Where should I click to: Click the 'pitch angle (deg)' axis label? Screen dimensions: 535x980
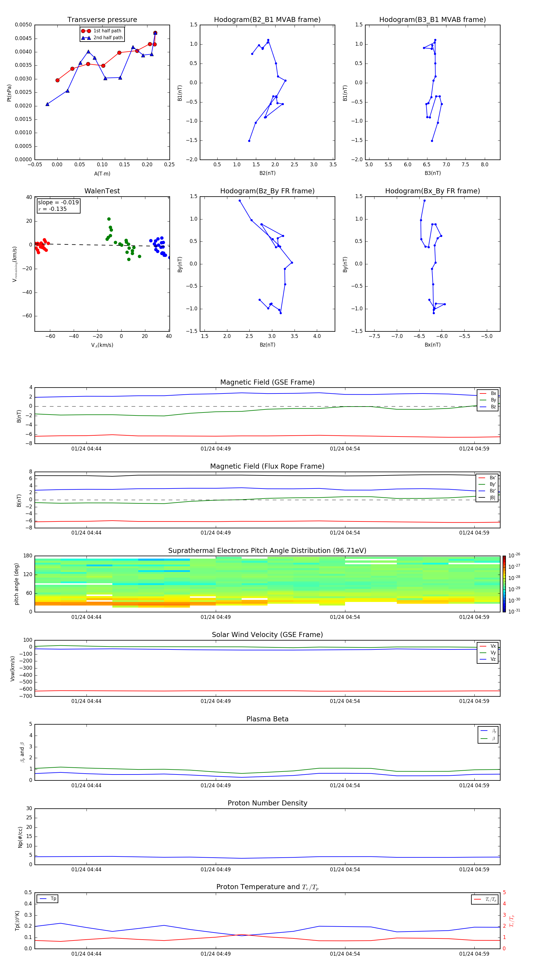(x=16, y=584)
